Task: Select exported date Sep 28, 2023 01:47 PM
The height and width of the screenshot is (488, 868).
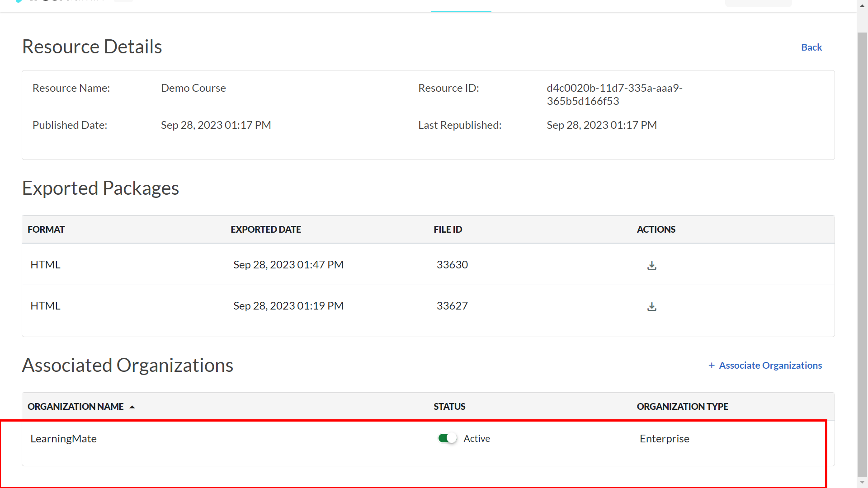Action: [288, 265]
